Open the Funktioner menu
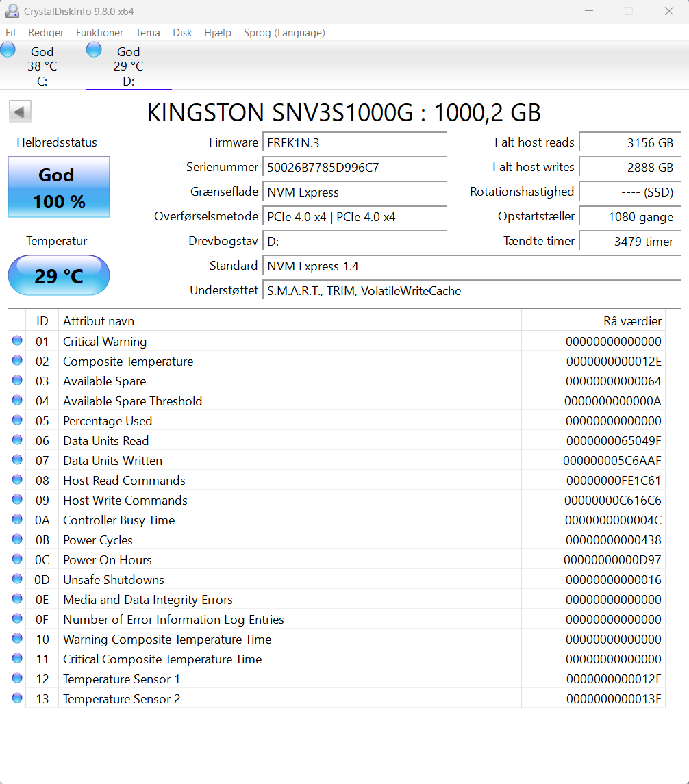Viewport: 689px width, 784px height. 99,32
